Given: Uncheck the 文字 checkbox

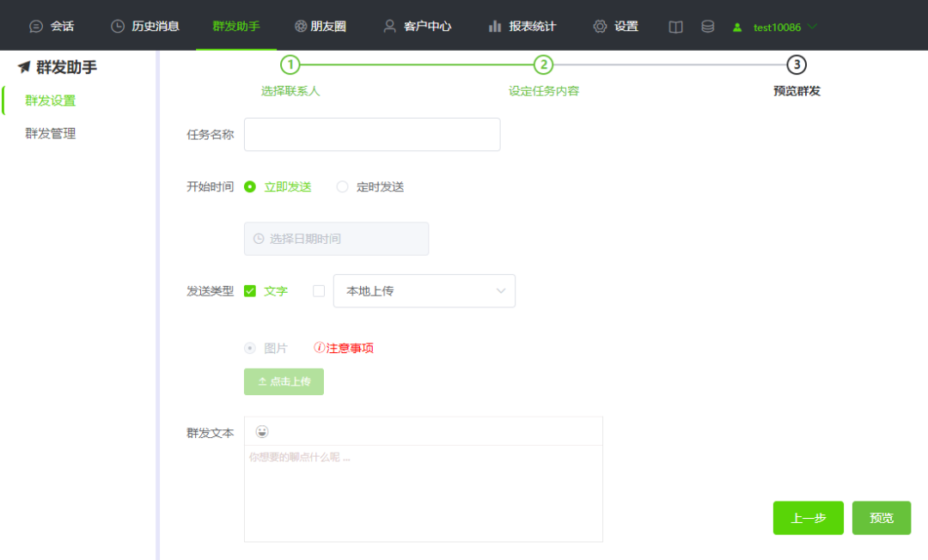Looking at the screenshot, I should pyautogui.click(x=250, y=291).
